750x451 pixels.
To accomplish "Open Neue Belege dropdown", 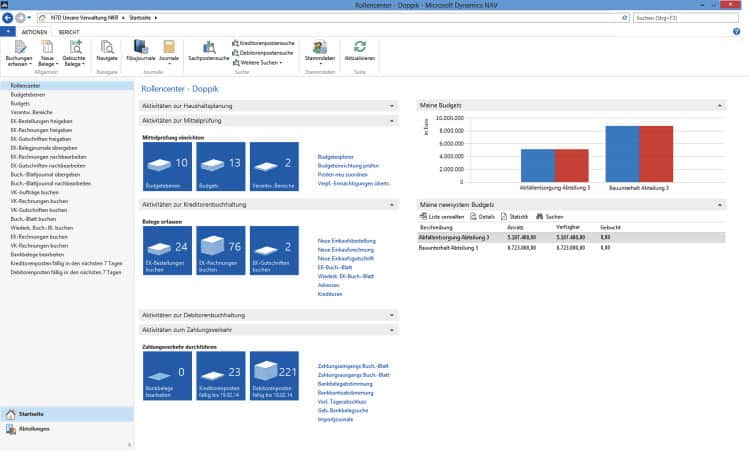I will click(x=47, y=54).
